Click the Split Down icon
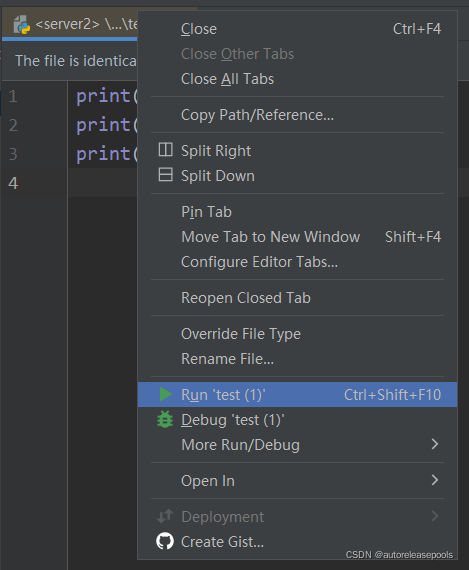 point(165,174)
